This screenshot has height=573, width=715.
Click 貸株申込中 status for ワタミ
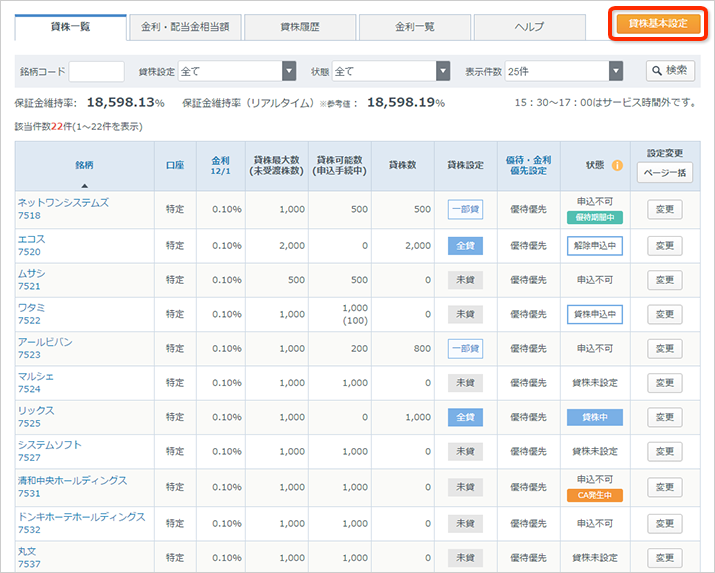594,314
